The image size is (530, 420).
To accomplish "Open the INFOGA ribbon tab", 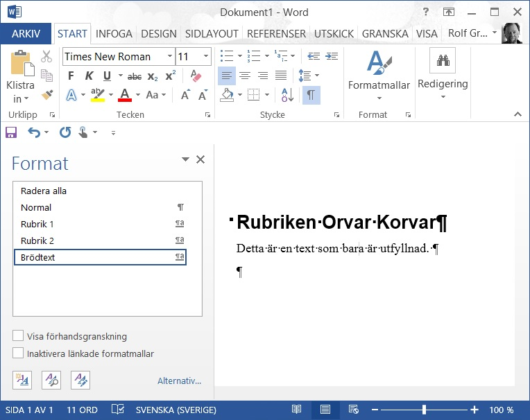I will (114, 33).
